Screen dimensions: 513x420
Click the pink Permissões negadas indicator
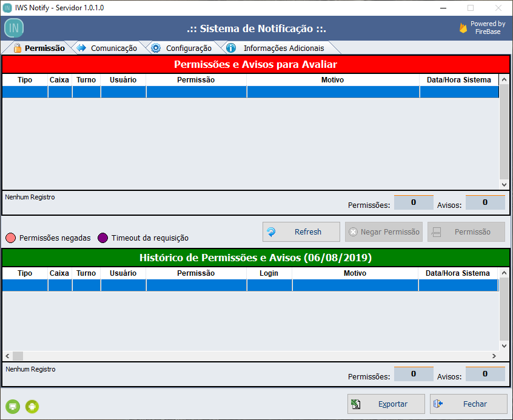coord(10,238)
